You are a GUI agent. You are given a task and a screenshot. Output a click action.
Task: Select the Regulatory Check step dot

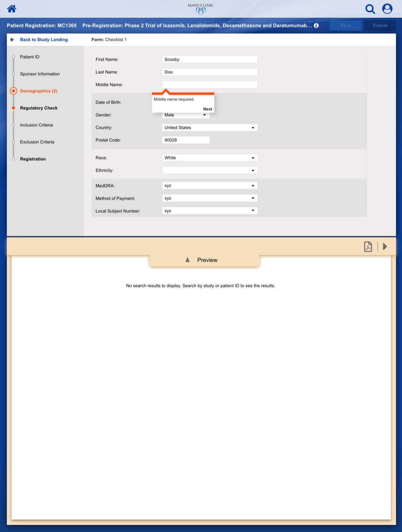13,108
